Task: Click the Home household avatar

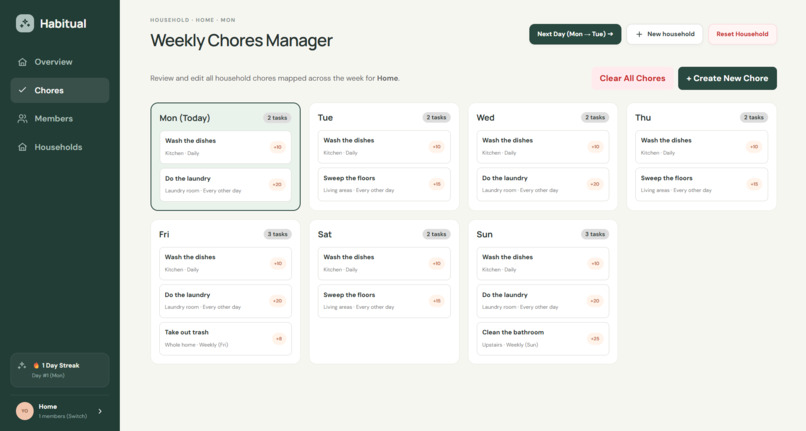Action: [x=25, y=411]
